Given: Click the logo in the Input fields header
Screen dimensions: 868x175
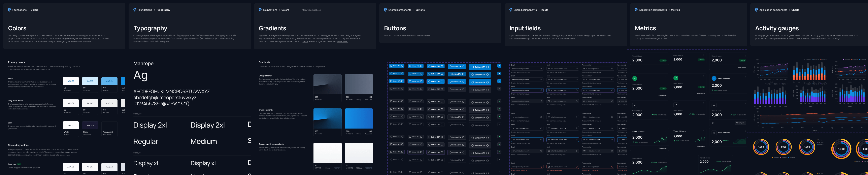Looking at the screenshot, I should pyautogui.click(x=511, y=10).
